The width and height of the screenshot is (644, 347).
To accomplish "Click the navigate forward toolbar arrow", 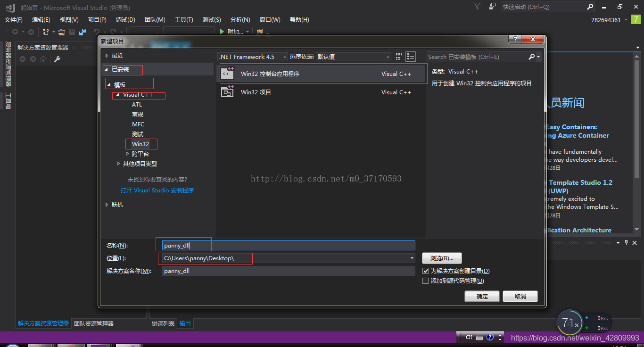I will point(31,32).
